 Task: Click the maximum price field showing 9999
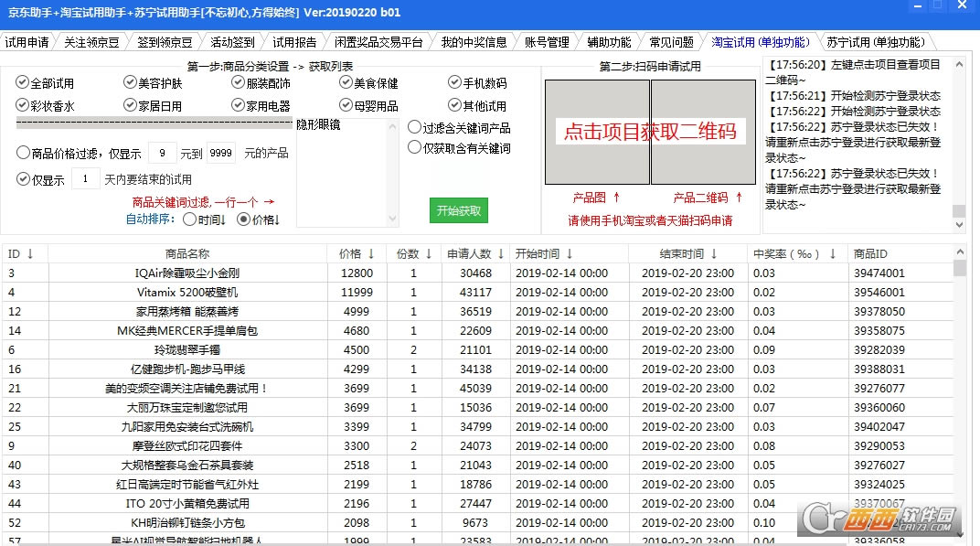coord(220,153)
